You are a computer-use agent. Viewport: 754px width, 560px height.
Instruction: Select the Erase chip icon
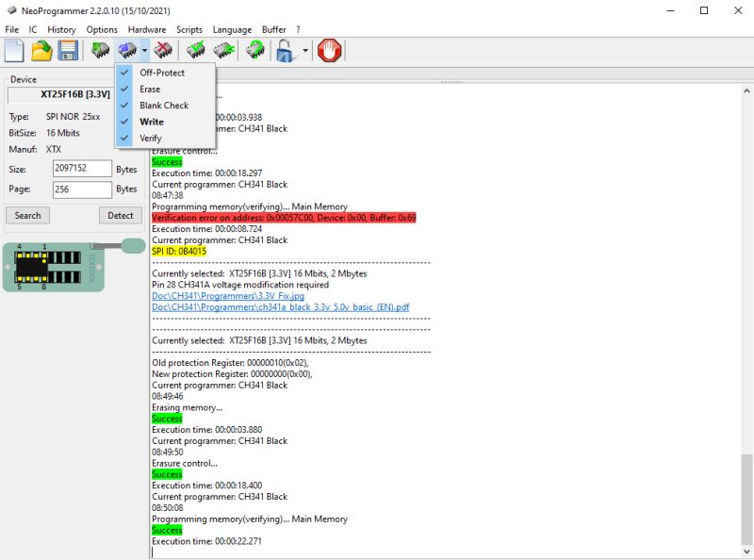coord(163,51)
